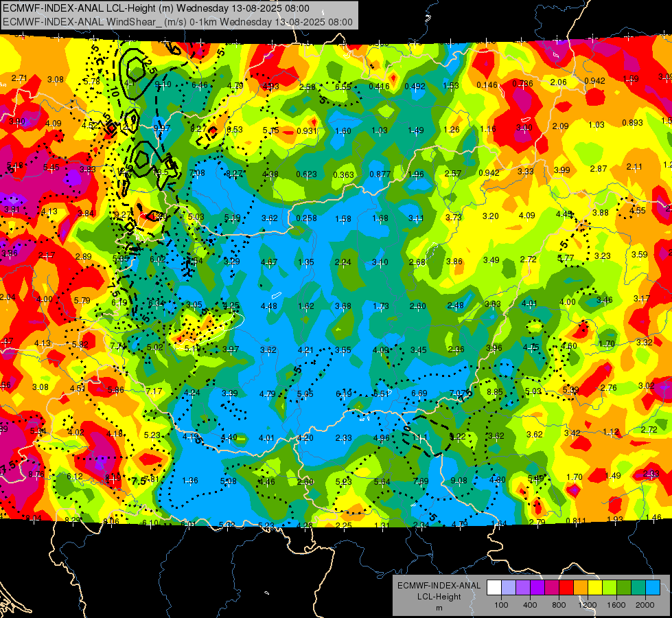This screenshot has height=618, width=672.
Task: Click legend label LCL-Height
Action: click(x=439, y=597)
